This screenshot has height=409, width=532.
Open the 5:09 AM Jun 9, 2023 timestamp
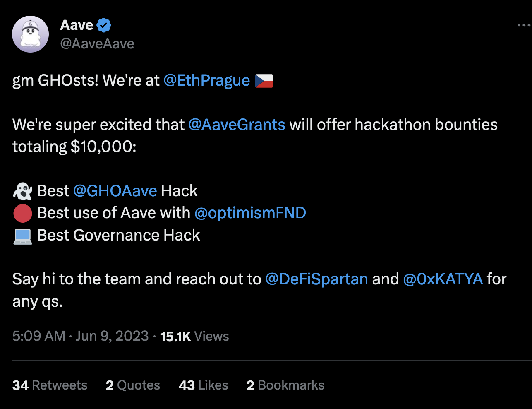pyautogui.click(x=80, y=336)
